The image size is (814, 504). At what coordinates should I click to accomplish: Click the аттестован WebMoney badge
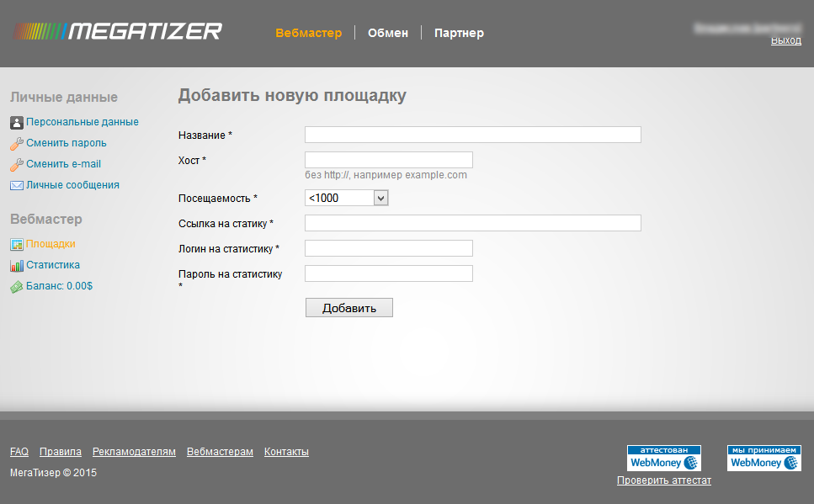pyautogui.click(x=663, y=457)
